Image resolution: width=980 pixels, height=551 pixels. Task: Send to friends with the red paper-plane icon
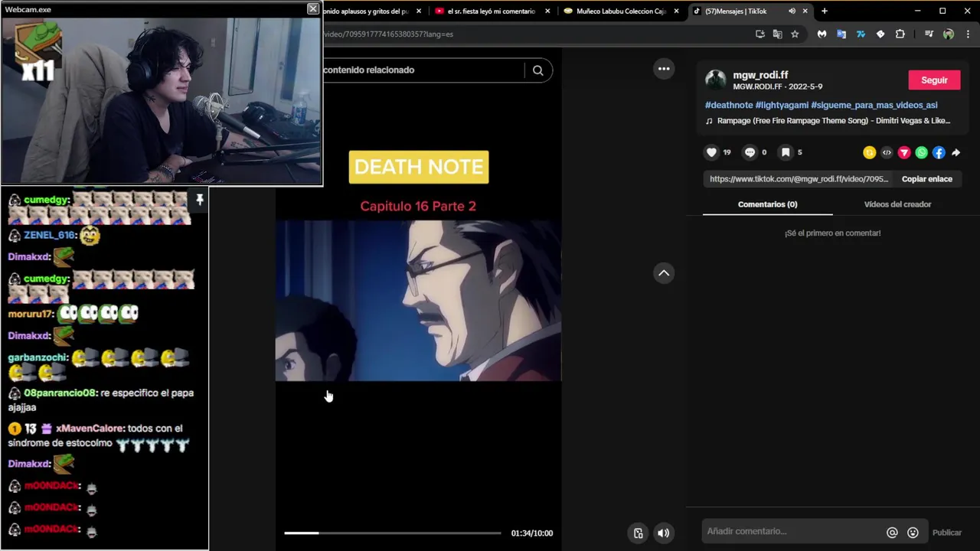[904, 152]
